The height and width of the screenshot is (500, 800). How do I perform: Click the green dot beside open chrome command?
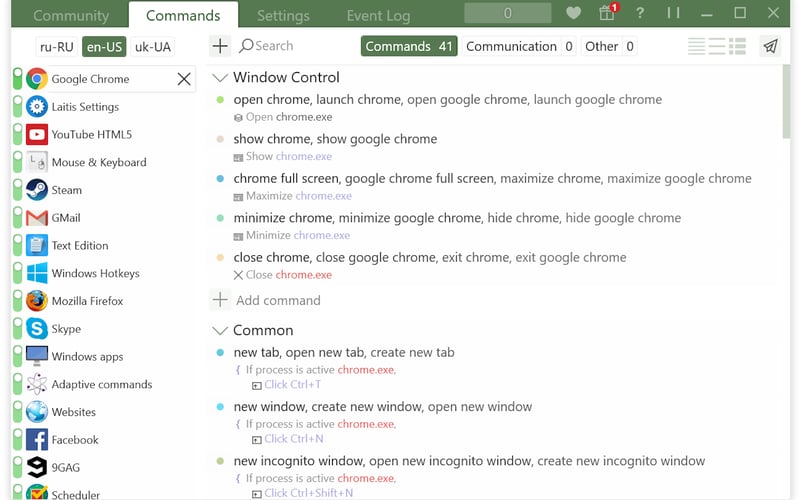coord(220,99)
